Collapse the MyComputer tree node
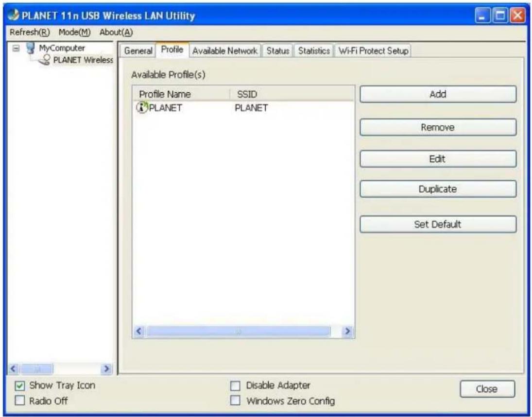 click(x=16, y=48)
